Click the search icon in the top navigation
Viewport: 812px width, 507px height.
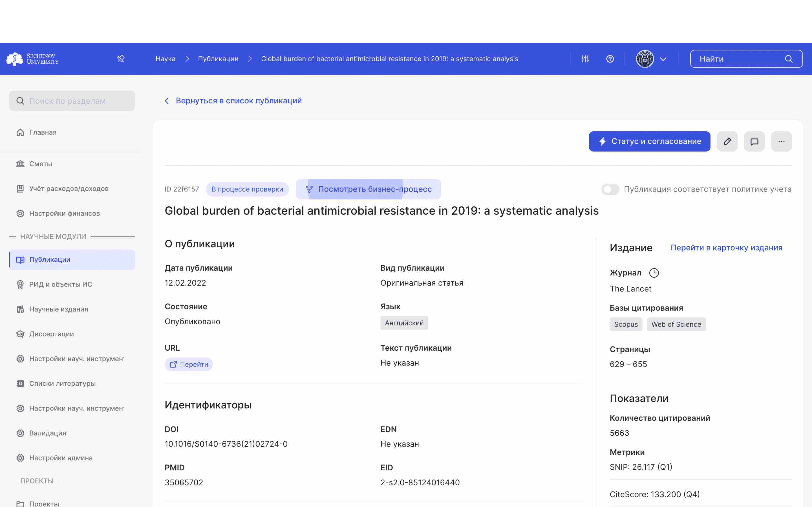[x=789, y=58]
